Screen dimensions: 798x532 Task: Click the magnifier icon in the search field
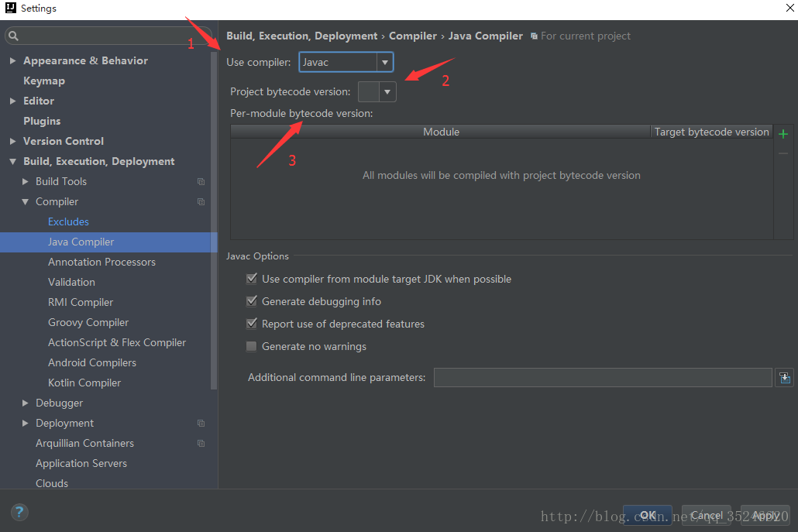[x=13, y=36]
